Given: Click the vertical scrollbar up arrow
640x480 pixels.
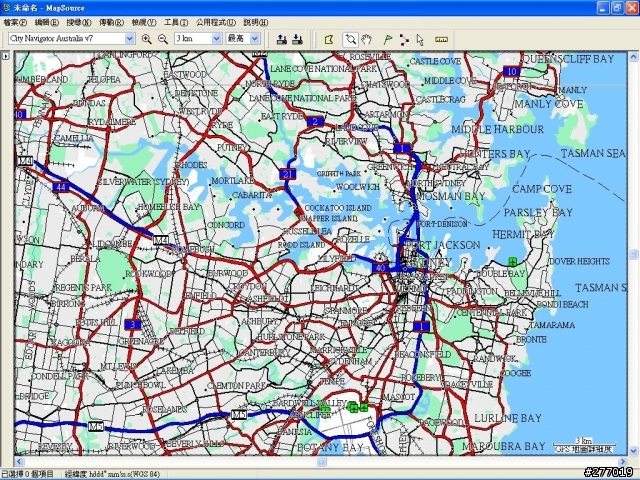Looking at the screenshot, I should pos(633,56).
